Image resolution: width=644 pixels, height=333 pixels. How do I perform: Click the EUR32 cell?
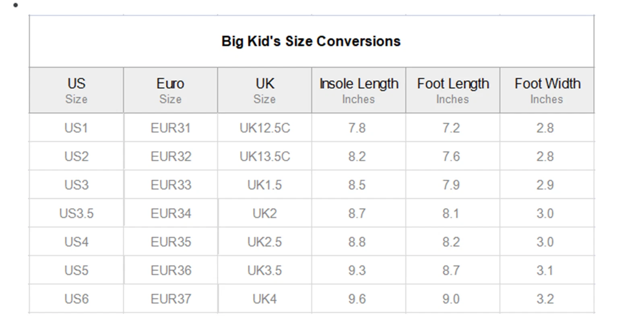pos(171,156)
